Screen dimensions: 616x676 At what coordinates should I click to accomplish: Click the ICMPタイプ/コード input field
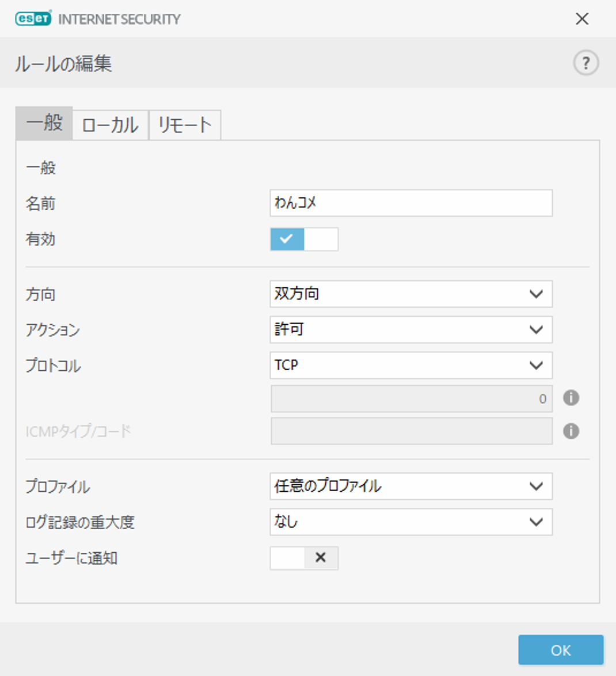click(411, 431)
